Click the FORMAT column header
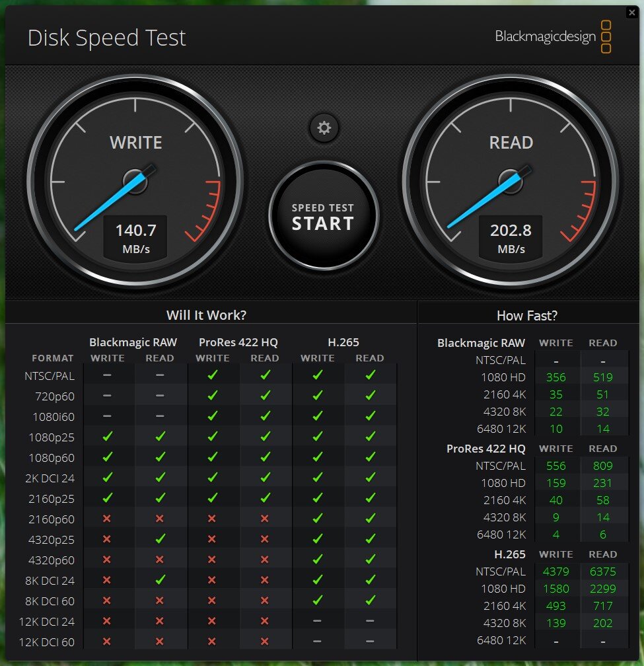The width and height of the screenshot is (644, 666). click(53, 358)
